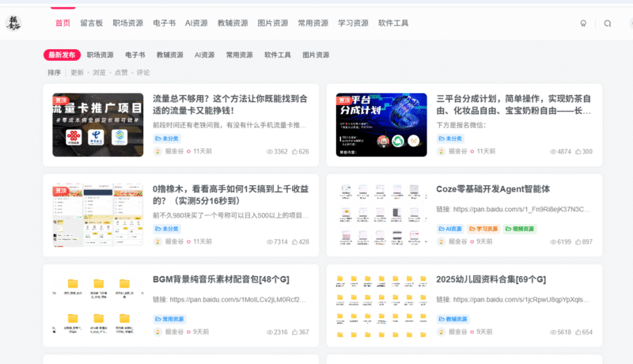This screenshot has height=364, width=633.
Task: Open the BGM post folder thumbnail
Action: [x=97, y=305]
